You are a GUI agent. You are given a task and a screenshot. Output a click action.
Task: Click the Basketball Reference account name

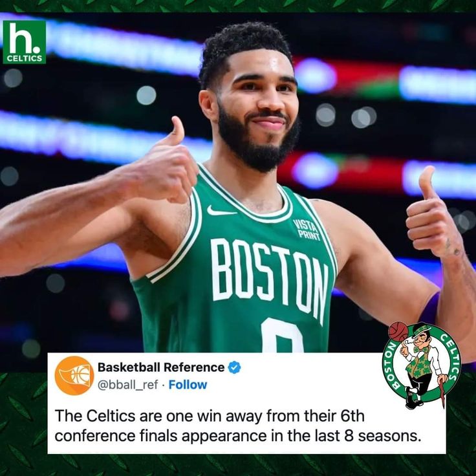(x=161, y=367)
